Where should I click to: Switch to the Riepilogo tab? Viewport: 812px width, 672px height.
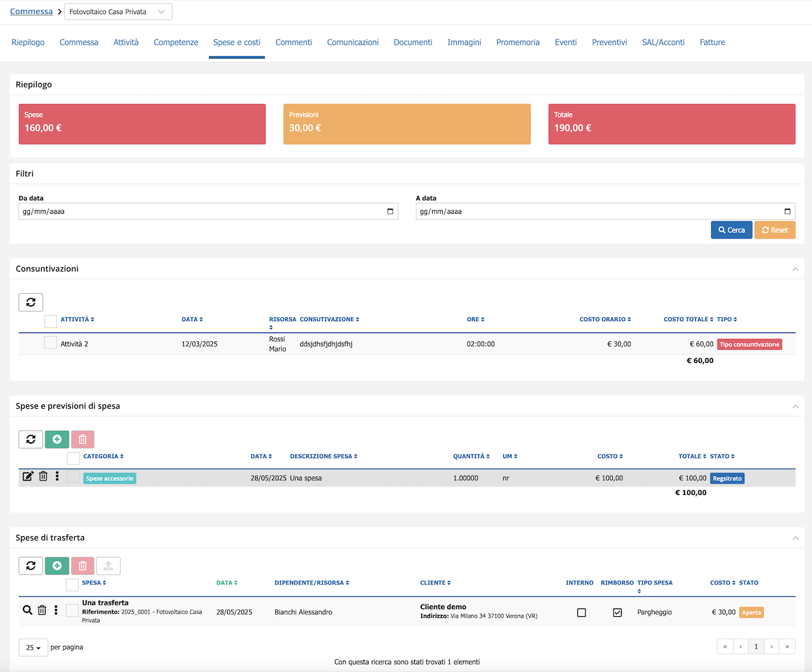point(28,43)
